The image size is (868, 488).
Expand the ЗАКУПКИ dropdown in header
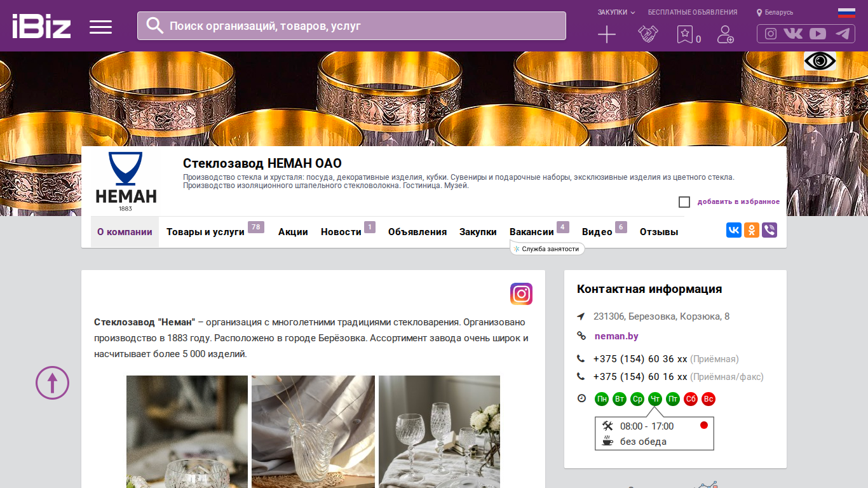coord(616,12)
